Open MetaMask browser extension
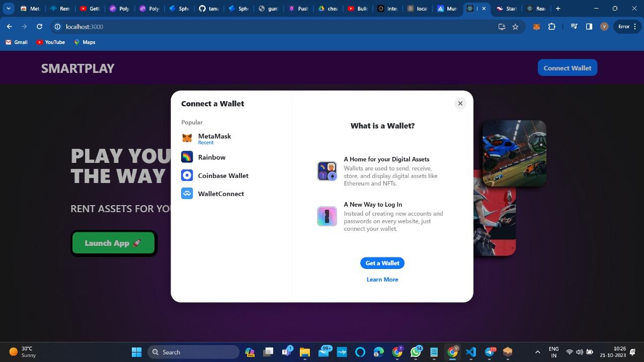This screenshot has height=362, width=644. (536, 27)
